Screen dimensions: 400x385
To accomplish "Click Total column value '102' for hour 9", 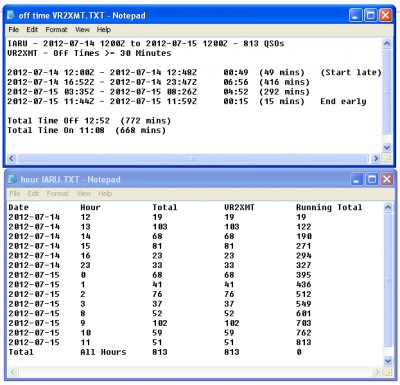I will click(x=160, y=323).
